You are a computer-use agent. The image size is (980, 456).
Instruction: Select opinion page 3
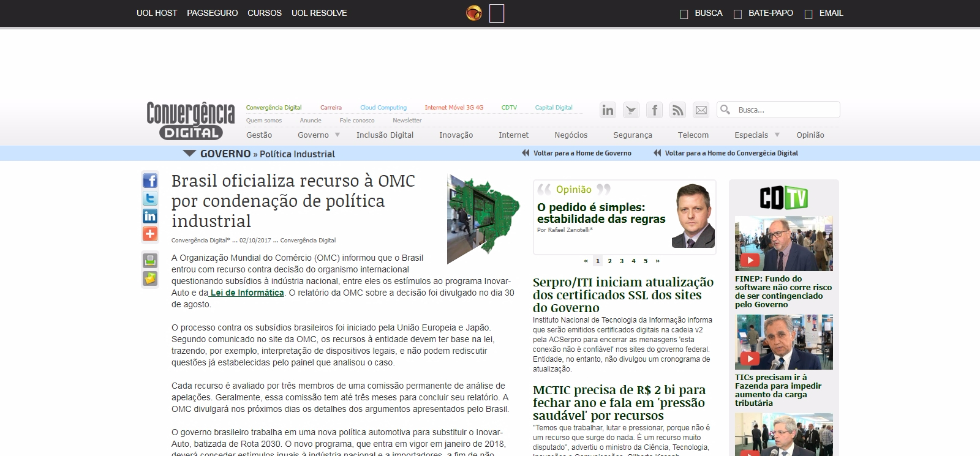622,261
